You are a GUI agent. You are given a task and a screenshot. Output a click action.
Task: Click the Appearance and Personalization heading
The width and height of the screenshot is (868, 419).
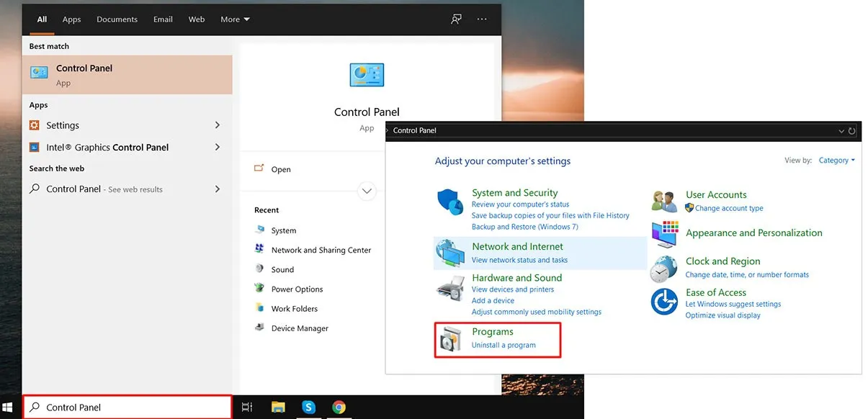pos(753,233)
